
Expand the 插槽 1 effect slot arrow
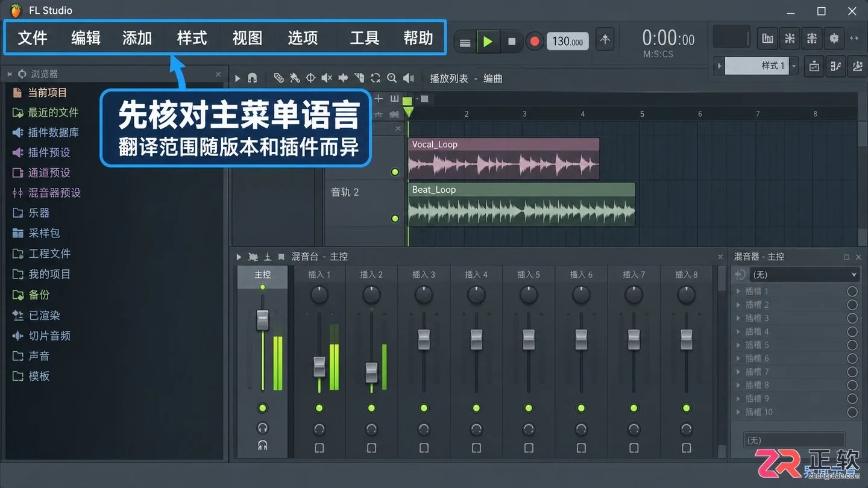[738, 291]
